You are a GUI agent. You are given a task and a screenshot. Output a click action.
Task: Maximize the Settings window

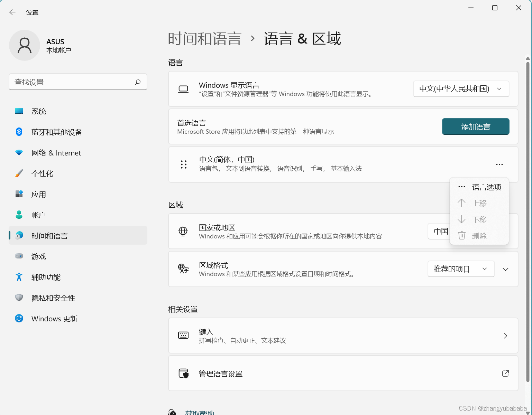point(495,8)
